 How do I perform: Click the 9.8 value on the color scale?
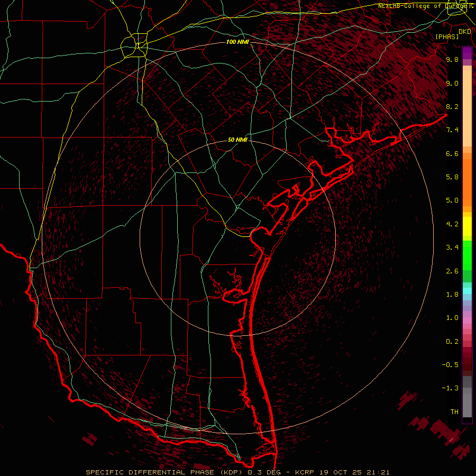click(452, 59)
